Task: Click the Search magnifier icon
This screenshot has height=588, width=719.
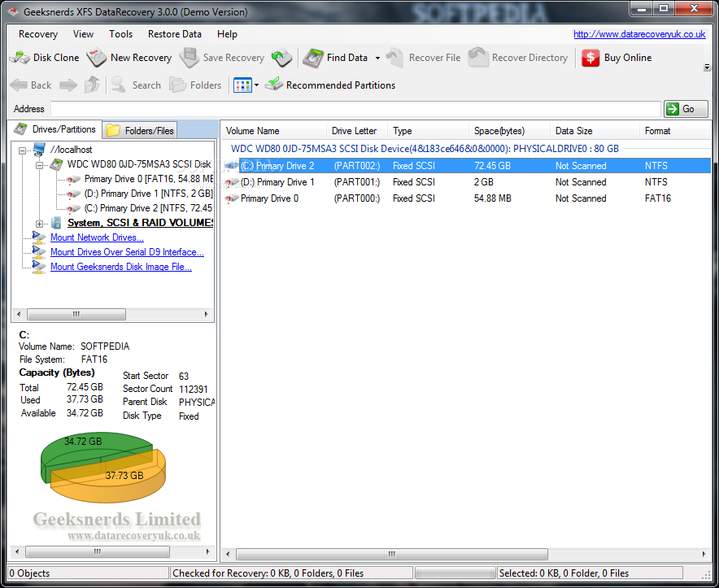Action: pos(118,85)
